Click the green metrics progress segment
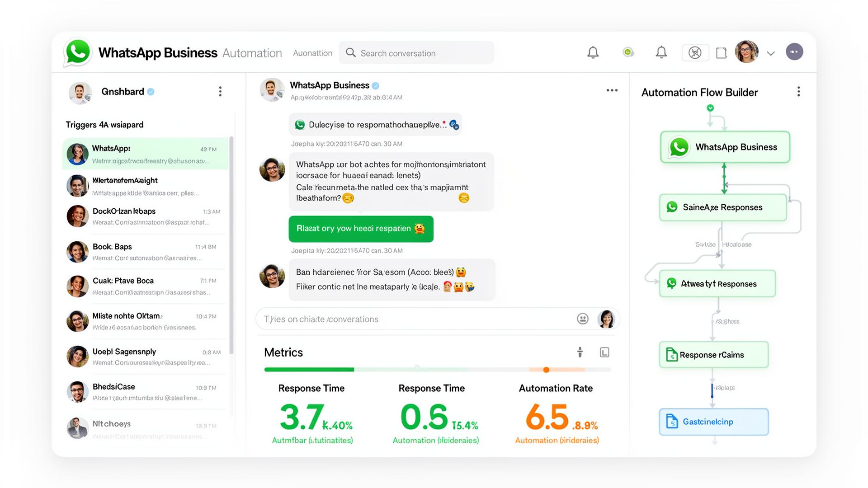 309,370
